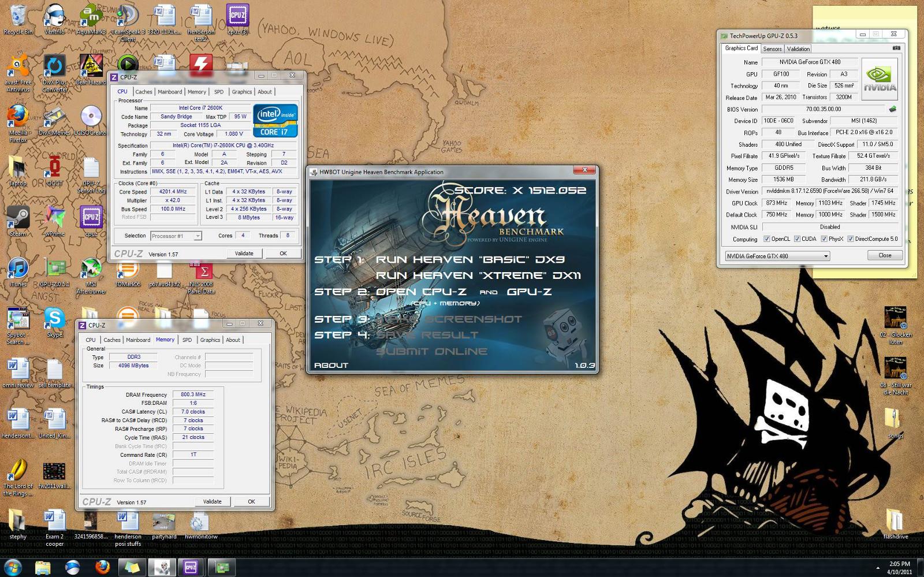Open AquaMark3 desktop shortcut
The image size is (924, 577).
[91, 19]
